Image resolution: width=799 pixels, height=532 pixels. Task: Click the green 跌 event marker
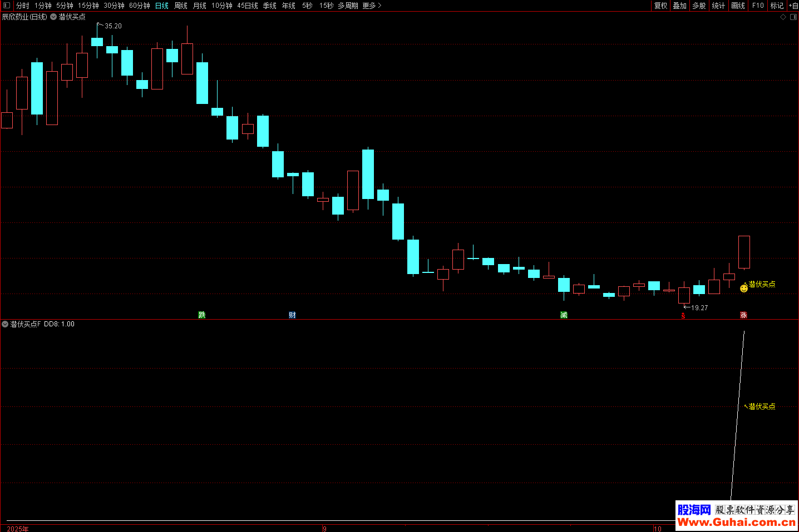point(202,315)
